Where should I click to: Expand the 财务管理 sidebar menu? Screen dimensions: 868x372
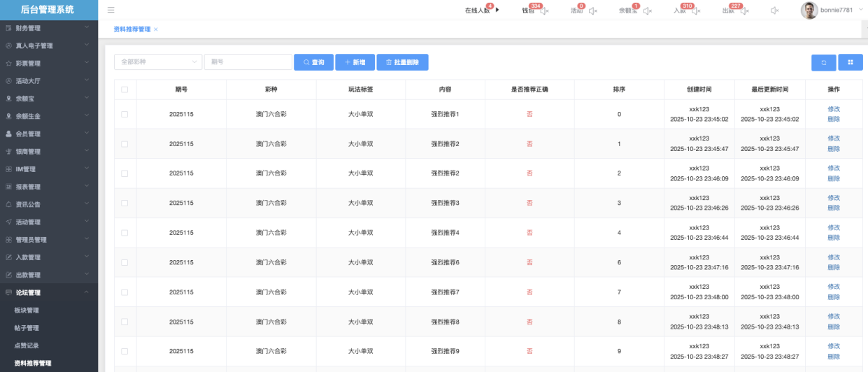(x=48, y=28)
